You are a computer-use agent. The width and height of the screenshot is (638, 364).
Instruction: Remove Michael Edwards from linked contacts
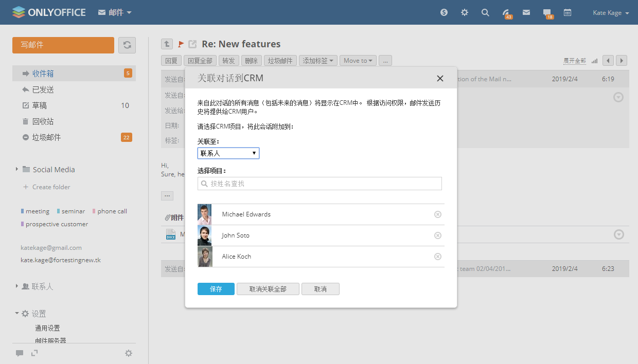click(x=438, y=214)
